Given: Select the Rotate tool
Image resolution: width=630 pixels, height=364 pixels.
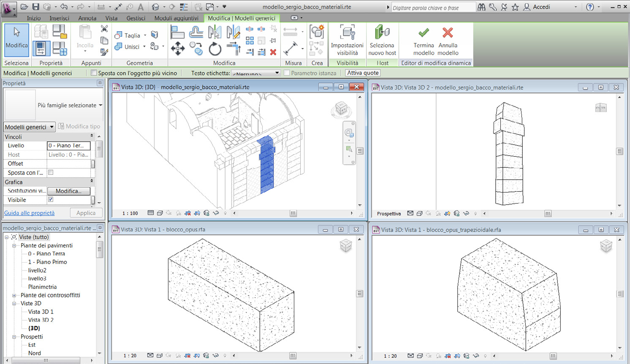Looking at the screenshot, I should pos(215,49).
